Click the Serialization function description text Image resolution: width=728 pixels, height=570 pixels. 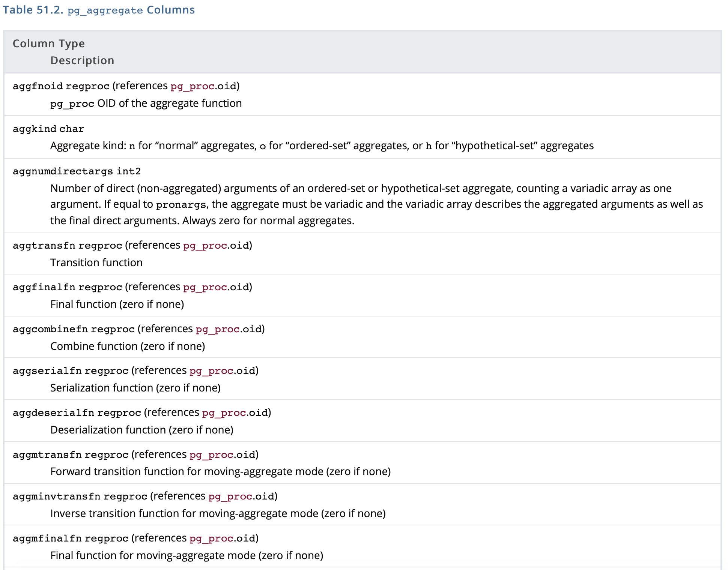[135, 388]
